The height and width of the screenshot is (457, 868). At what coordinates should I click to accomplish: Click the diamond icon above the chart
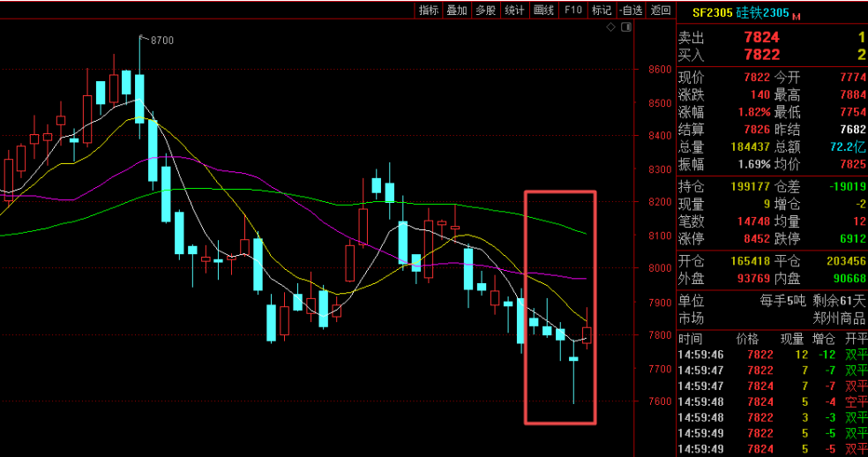[x=610, y=27]
